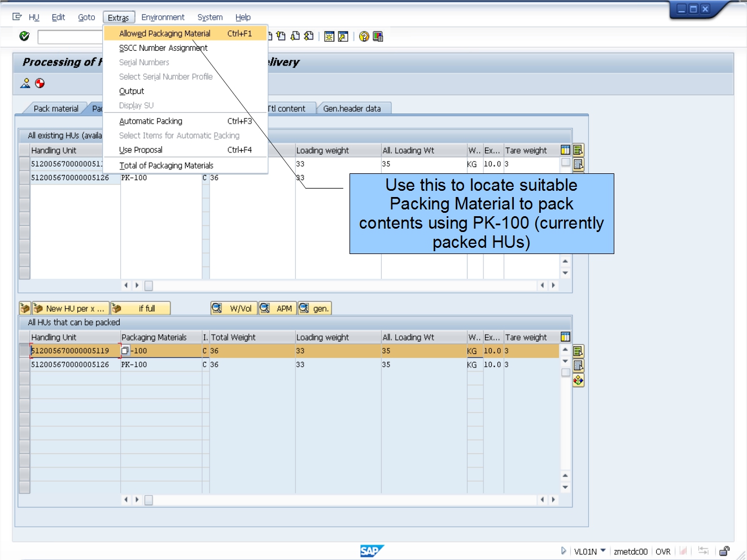Switch to the Pack material tab
Image resolution: width=747 pixels, height=560 pixels.
tap(55, 108)
